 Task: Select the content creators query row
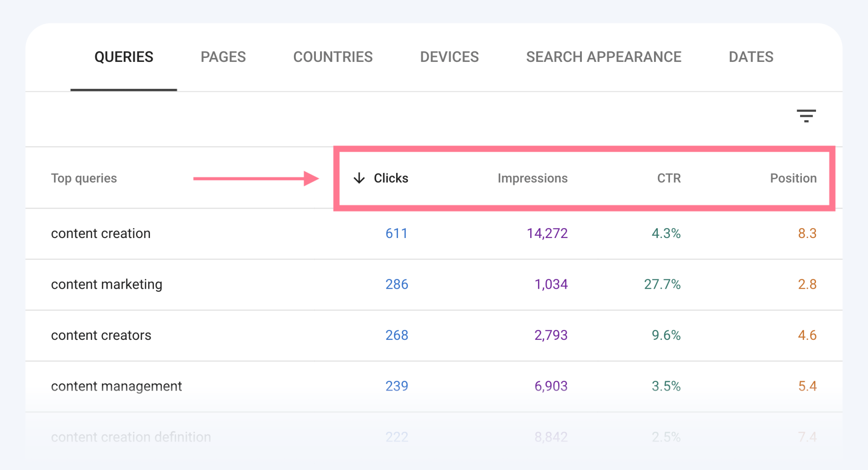point(101,335)
